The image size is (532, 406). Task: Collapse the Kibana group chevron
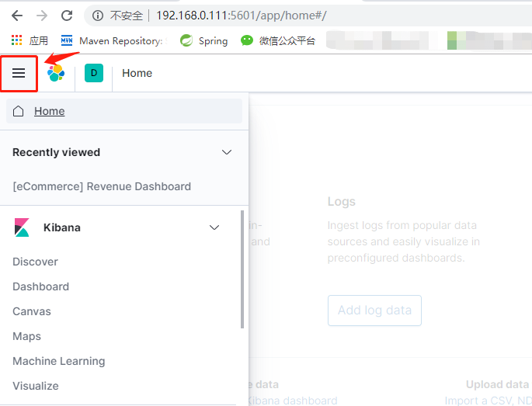[x=214, y=227]
